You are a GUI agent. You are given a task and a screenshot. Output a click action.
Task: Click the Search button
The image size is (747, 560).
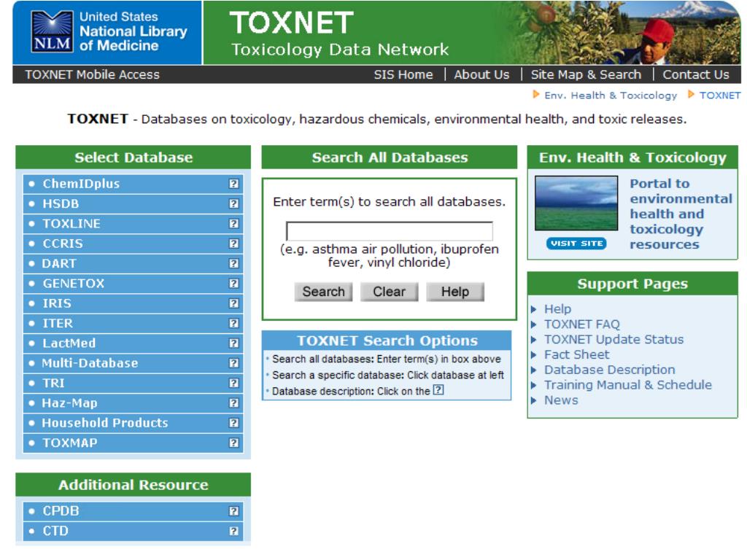[323, 292]
